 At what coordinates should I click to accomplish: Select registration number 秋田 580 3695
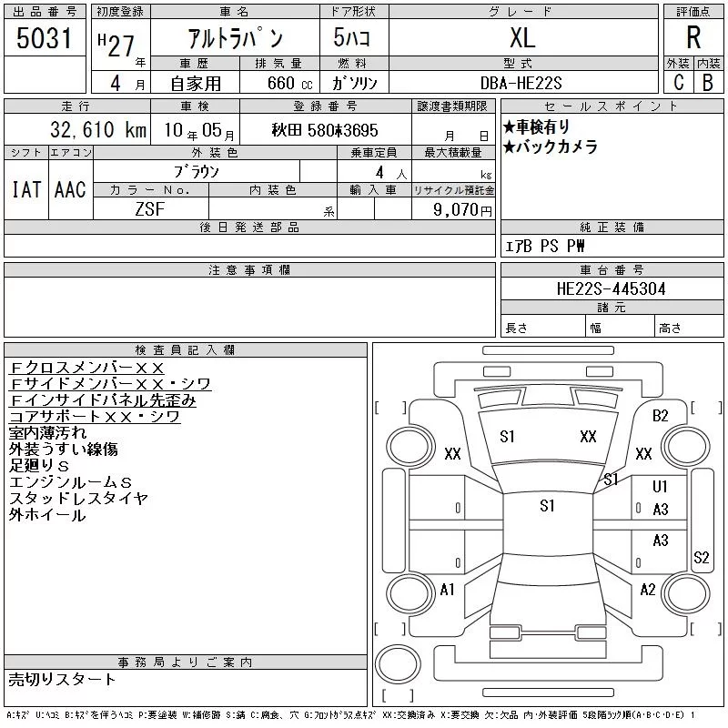coord(325,130)
